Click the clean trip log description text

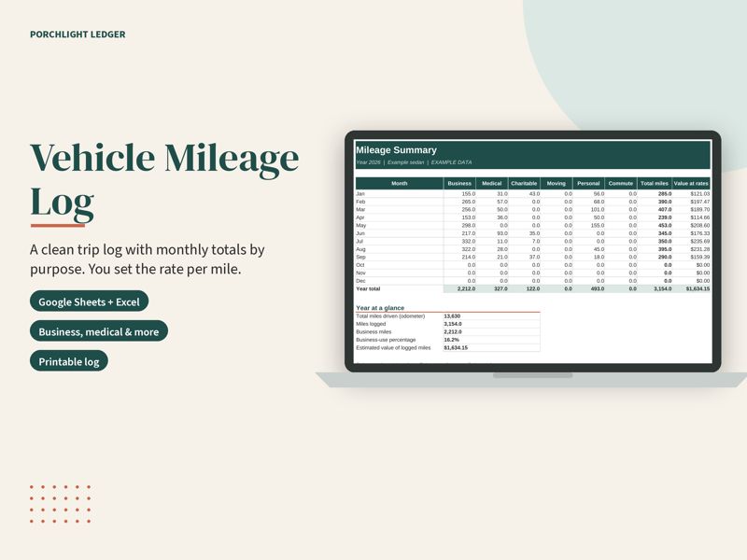148,259
